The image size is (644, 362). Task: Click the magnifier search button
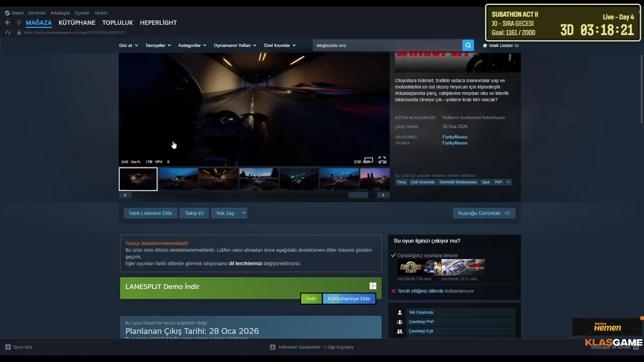point(468,45)
